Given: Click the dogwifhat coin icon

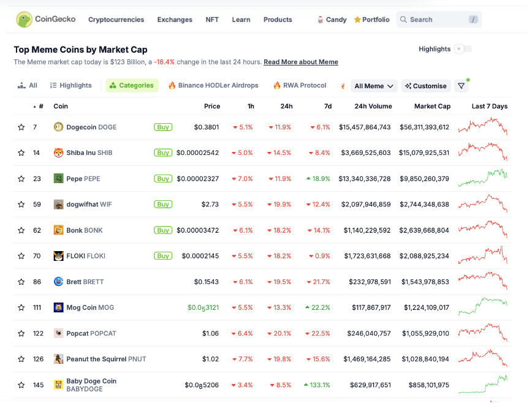Looking at the screenshot, I should tap(58, 205).
